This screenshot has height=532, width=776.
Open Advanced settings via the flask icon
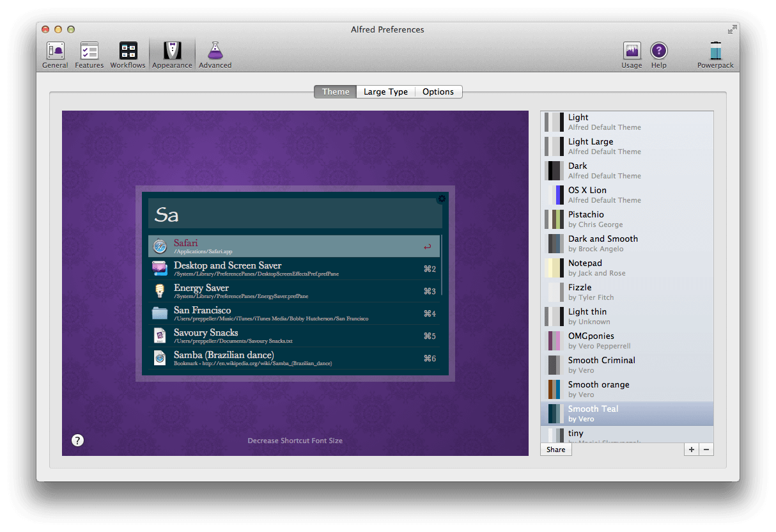(x=215, y=54)
